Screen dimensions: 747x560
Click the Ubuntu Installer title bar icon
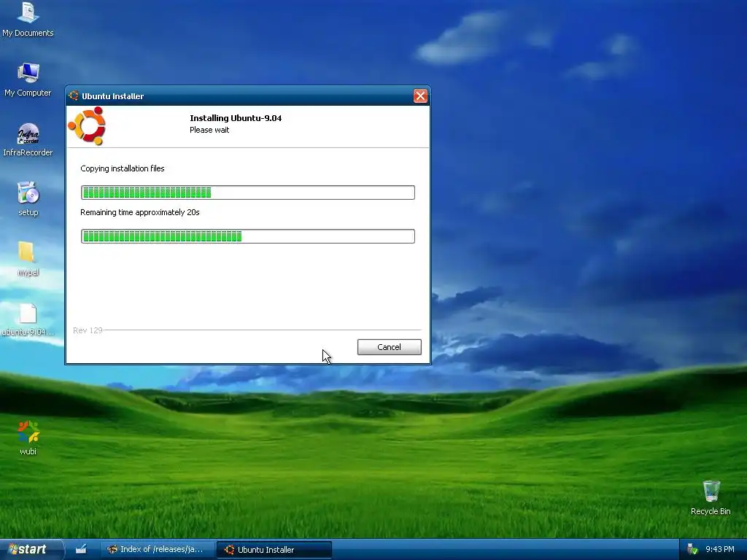pos(74,96)
